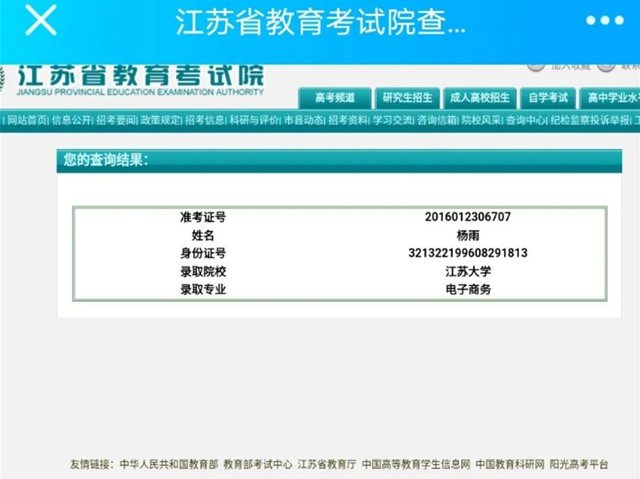
Task: Open 信息公开 in the navigation bar
Action: click(x=71, y=120)
